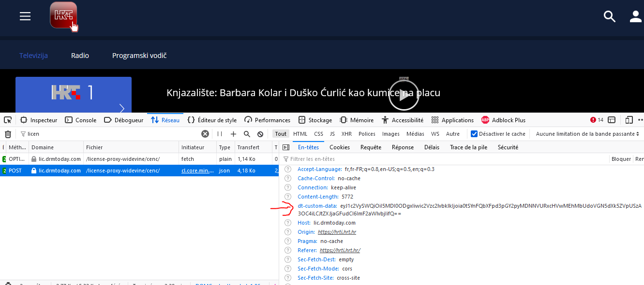Click the Bloquer button

coord(621,159)
